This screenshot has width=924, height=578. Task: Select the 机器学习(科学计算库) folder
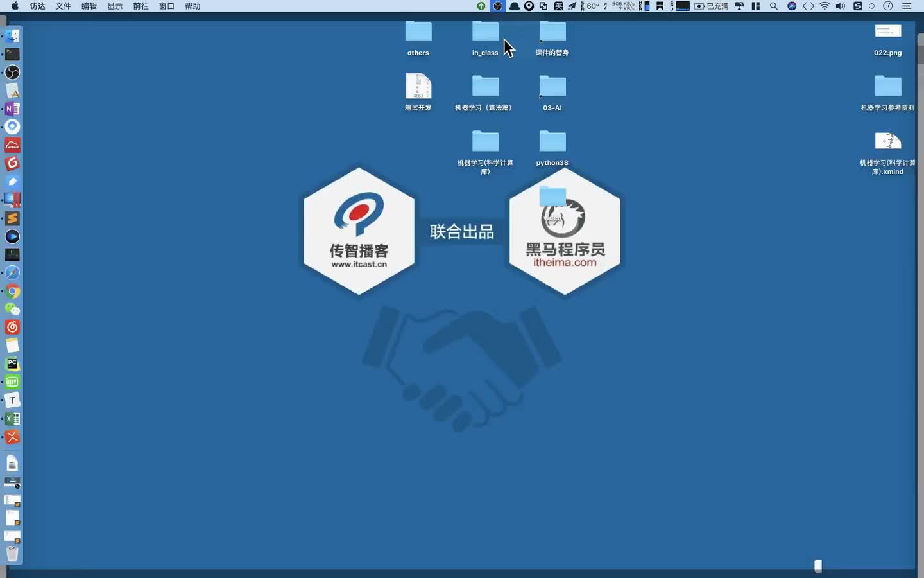(485, 152)
